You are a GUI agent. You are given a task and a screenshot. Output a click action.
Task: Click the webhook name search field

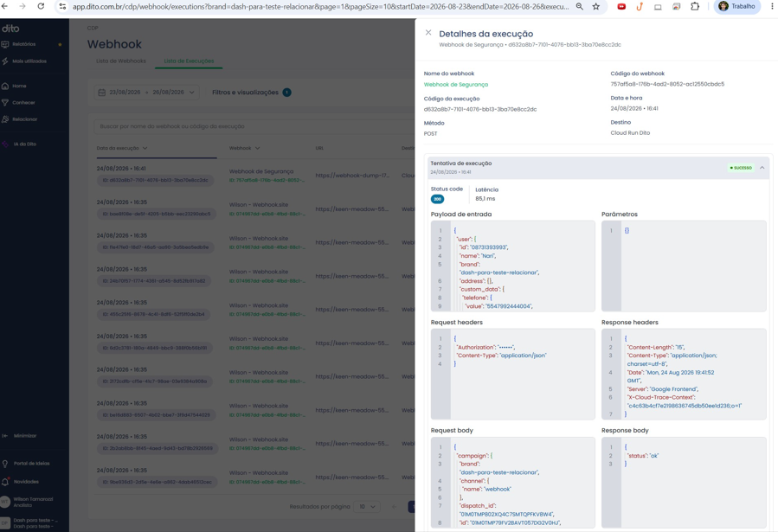(253, 126)
